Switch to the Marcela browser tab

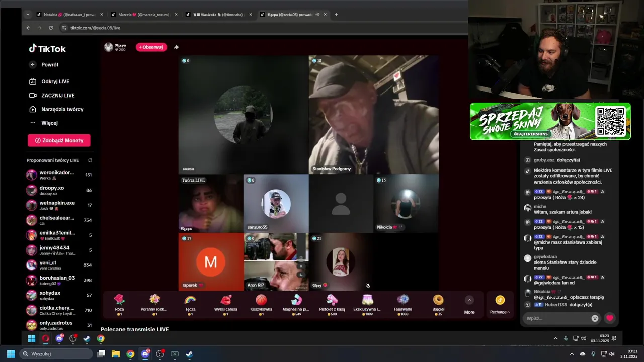144,15
